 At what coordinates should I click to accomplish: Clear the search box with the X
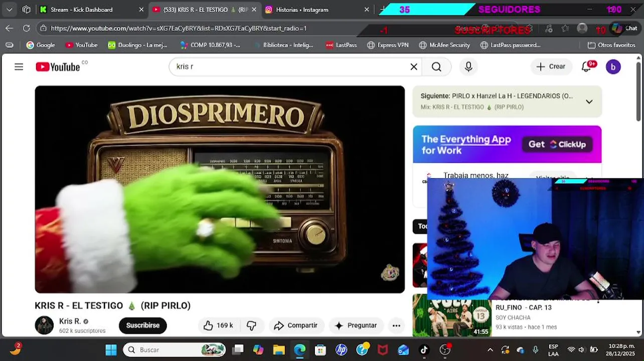point(414,67)
